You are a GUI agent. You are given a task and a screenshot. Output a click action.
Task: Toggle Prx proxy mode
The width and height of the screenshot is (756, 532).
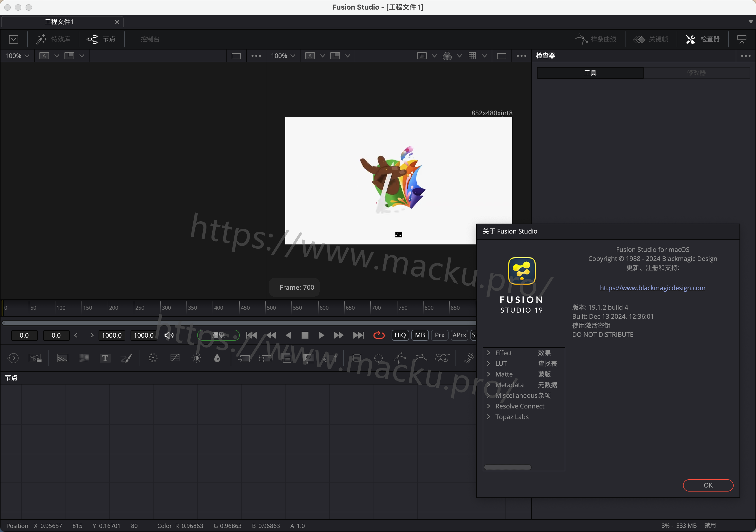point(440,335)
